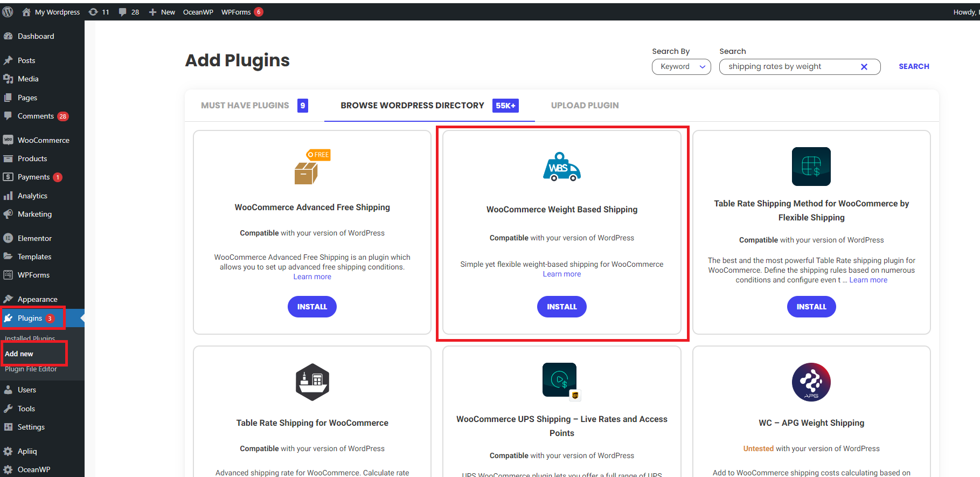Learn more about Advanced Free Shipping
The height and width of the screenshot is (477, 980).
coord(312,276)
